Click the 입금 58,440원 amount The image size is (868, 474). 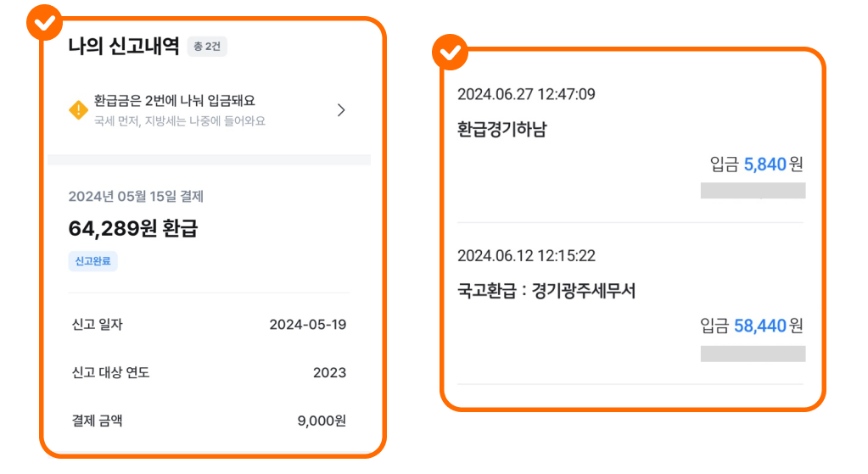pos(752,326)
